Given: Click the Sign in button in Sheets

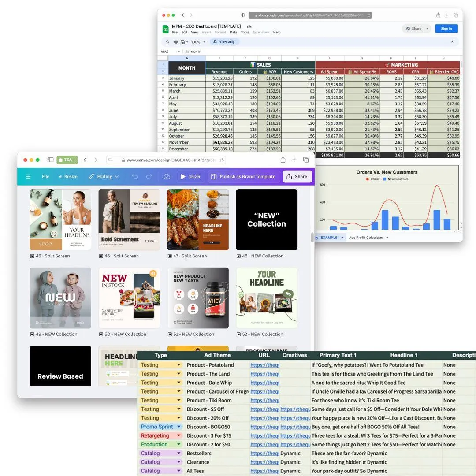Looking at the screenshot, I should coord(446,29).
